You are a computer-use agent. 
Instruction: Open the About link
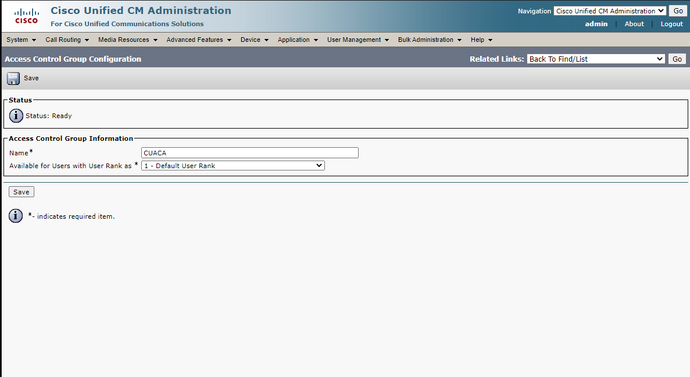(634, 24)
